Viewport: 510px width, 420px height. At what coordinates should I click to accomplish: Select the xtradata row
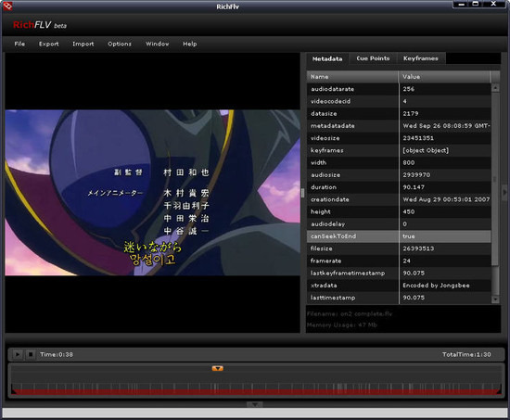pyautogui.click(x=399, y=286)
